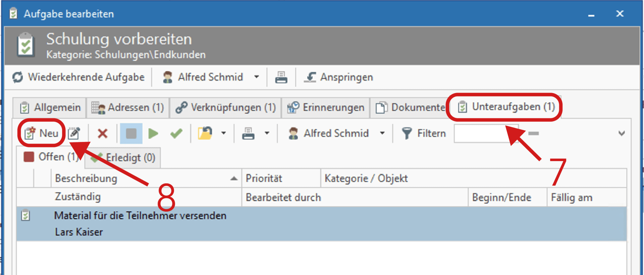
Task: Click the red X delete subtask icon
Action: tap(102, 133)
